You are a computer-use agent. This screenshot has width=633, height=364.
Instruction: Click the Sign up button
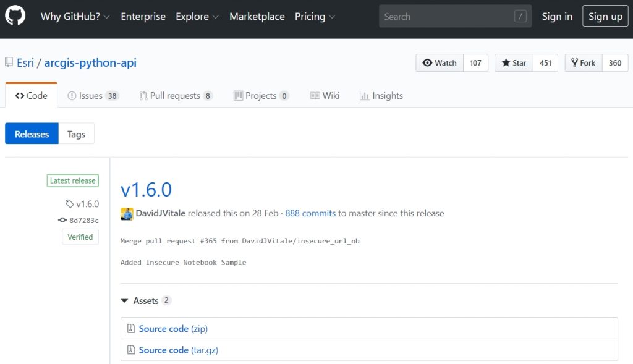605,16
